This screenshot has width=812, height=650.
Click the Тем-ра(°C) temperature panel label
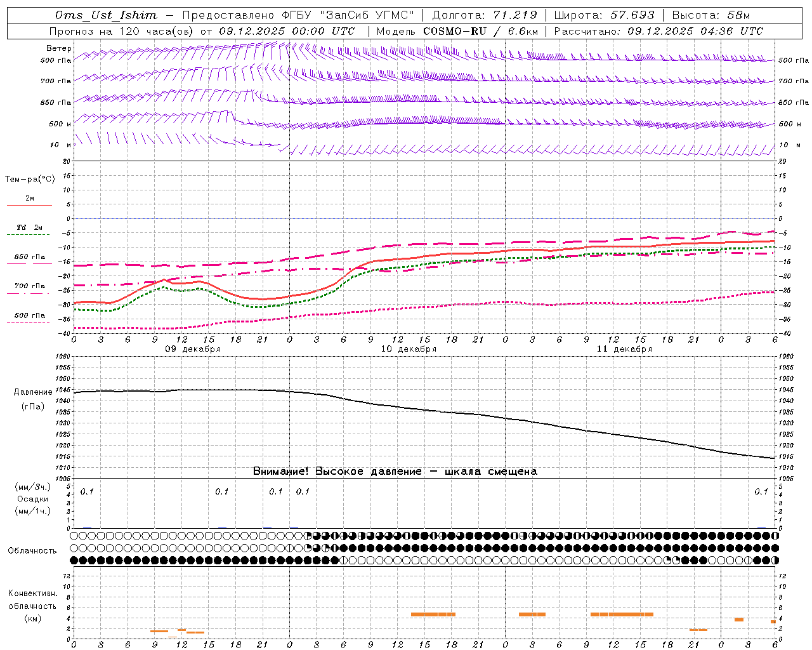tap(30, 180)
